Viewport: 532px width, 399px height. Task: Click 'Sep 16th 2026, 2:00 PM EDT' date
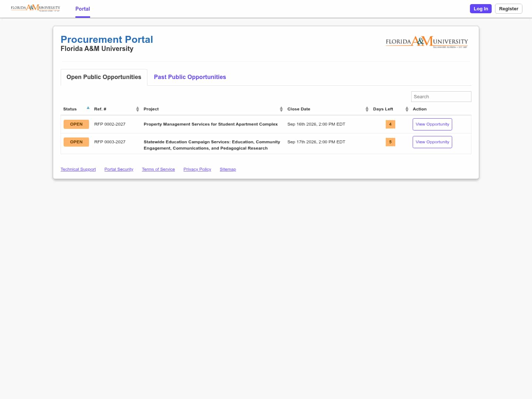coord(316,125)
